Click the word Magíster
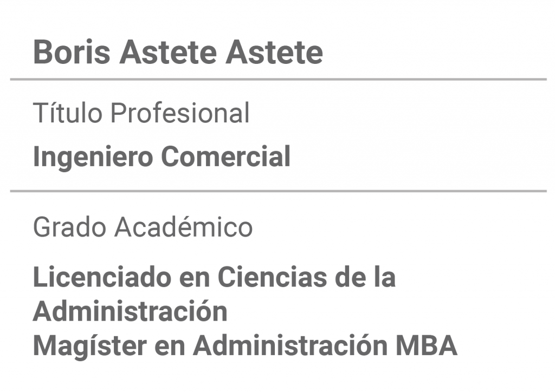555x392 pixels. 90,345
